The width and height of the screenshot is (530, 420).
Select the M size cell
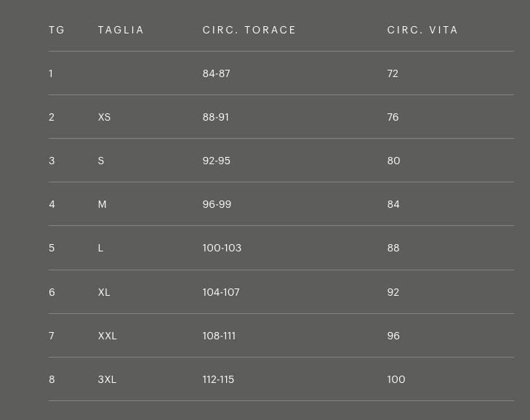tap(102, 204)
